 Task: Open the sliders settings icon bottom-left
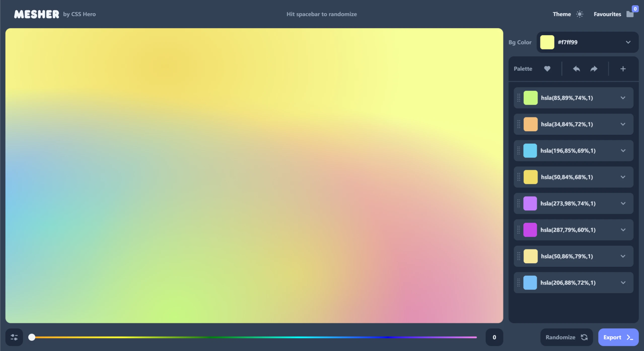[14, 337]
